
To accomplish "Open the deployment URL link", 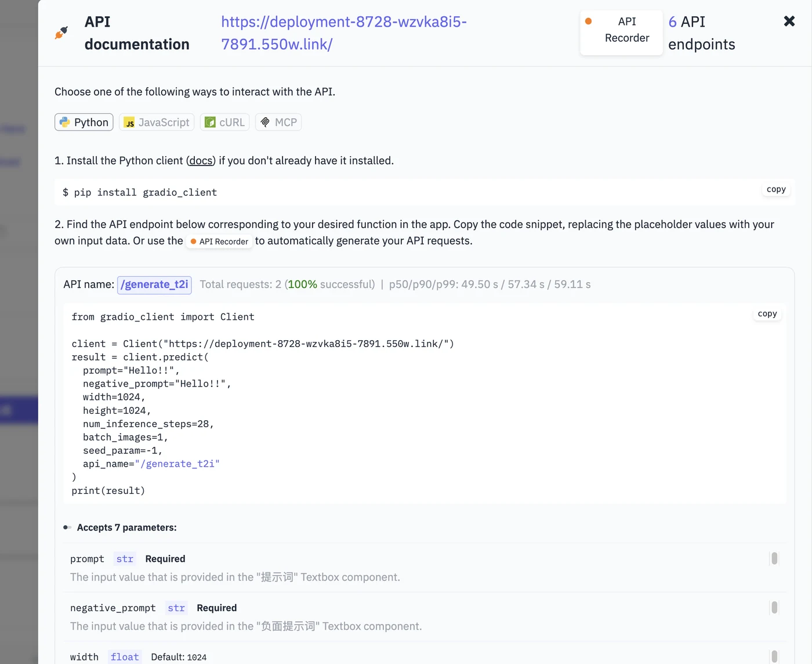I will (344, 33).
